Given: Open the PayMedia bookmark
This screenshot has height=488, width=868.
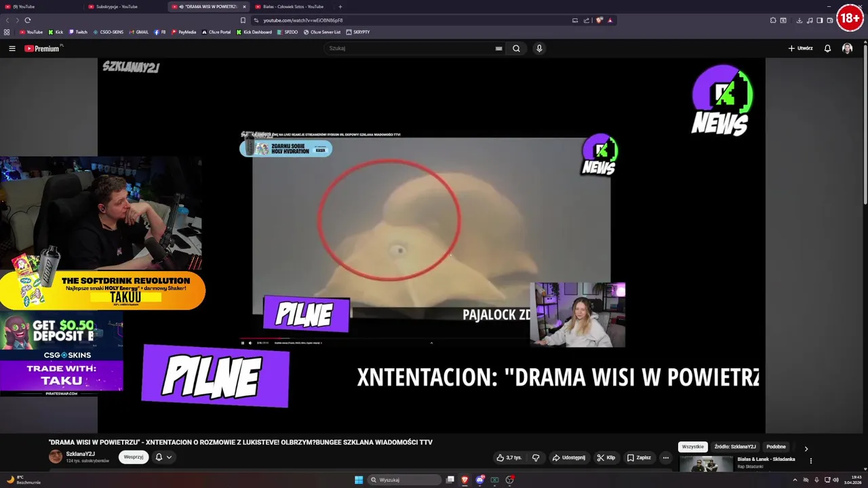Looking at the screenshot, I should [x=184, y=32].
